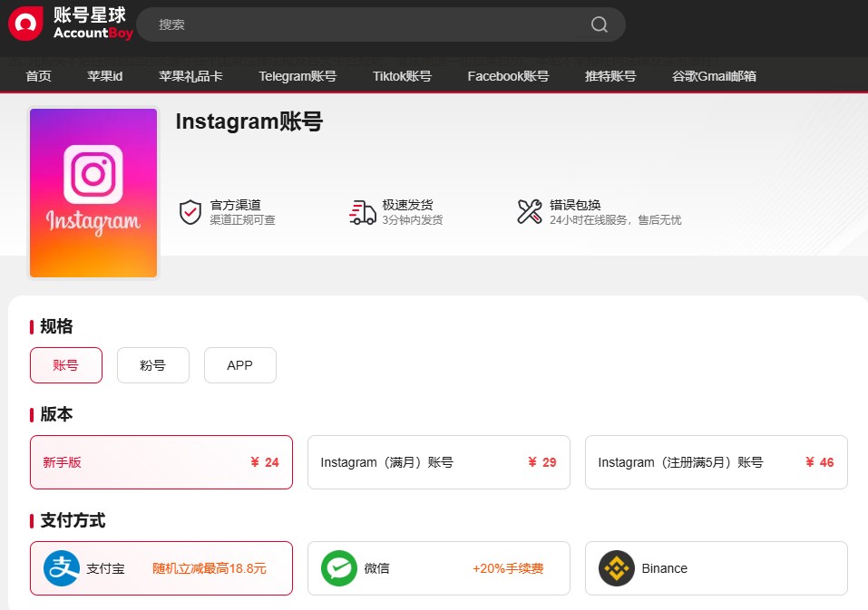Click the shield checkmark 官方渠道 icon
The height and width of the screenshot is (610, 868).
(190, 212)
